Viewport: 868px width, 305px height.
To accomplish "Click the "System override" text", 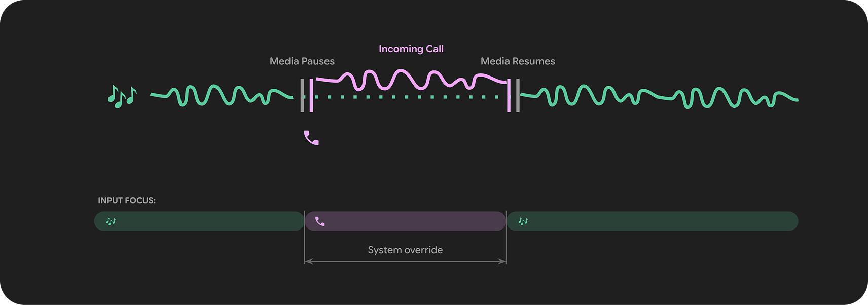I will coord(405,250).
